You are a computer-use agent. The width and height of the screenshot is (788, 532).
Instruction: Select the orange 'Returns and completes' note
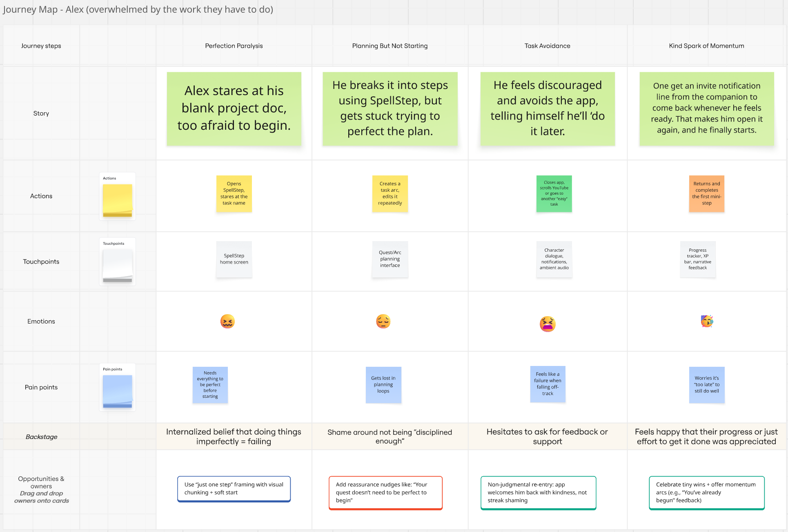707,193
